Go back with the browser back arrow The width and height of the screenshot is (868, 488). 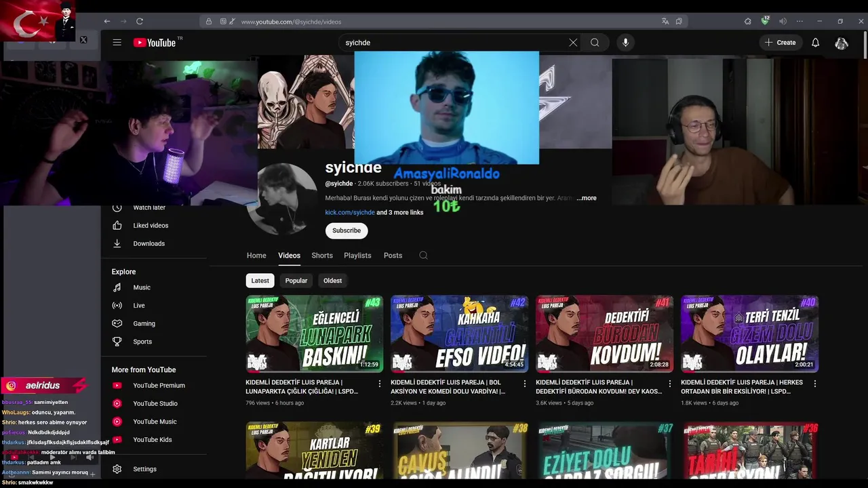[107, 21]
